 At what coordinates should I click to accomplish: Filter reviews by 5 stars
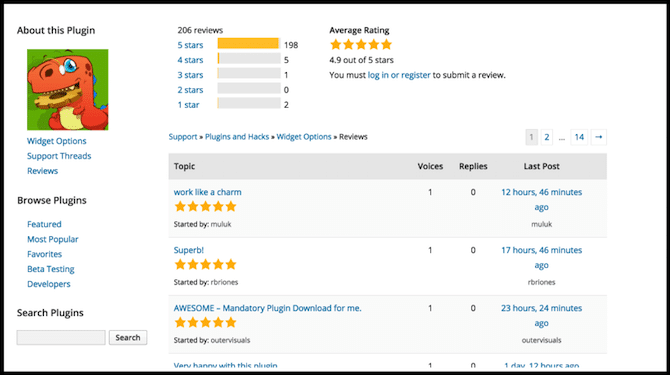click(190, 45)
